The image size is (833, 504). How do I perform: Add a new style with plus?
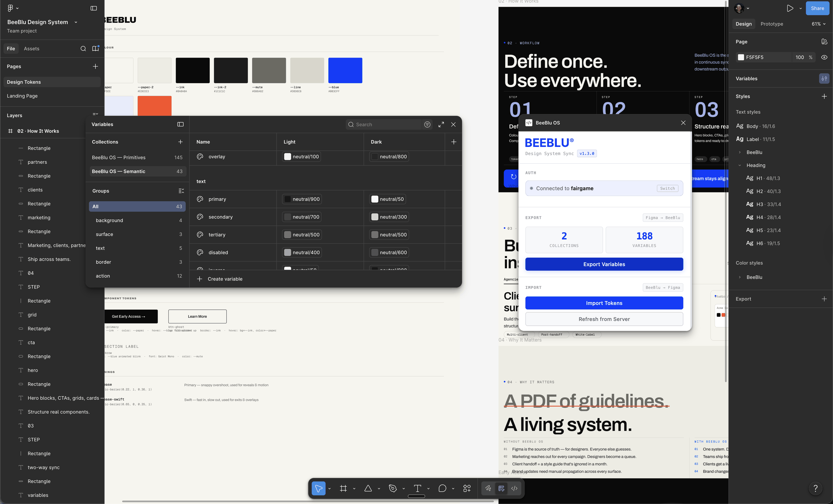point(824,96)
